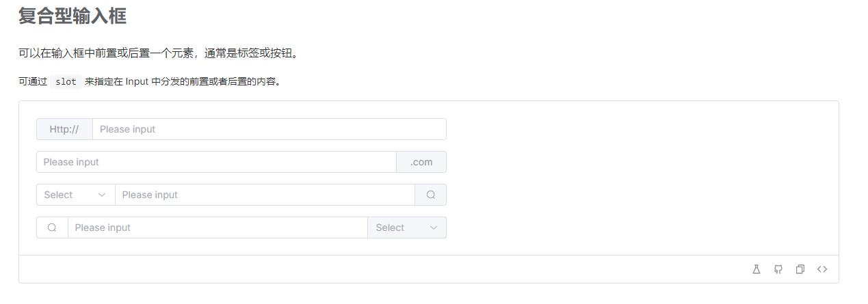This screenshot has width=868, height=304.
Task: Focus the input between Select and search button
Action: (265, 195)
